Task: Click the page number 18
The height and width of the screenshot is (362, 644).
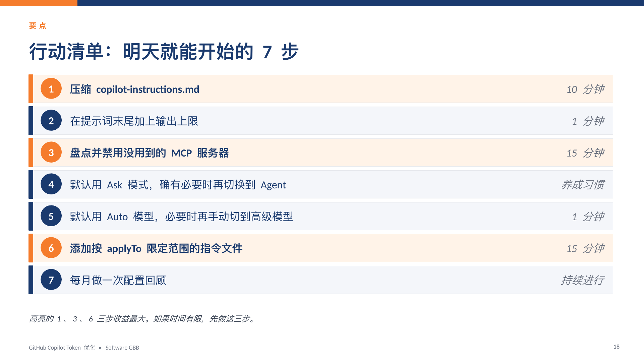Action: [x=616, y=347]
